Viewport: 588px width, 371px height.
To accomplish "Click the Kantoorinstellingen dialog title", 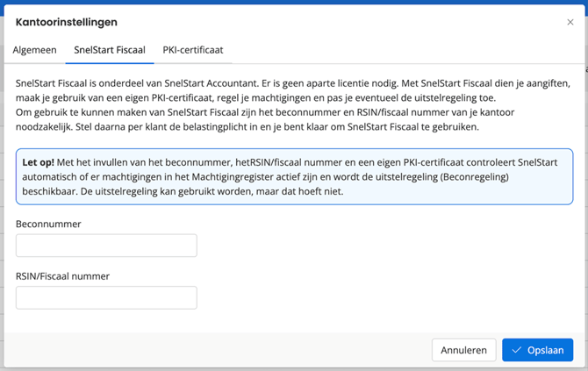I will click(67, 22).
